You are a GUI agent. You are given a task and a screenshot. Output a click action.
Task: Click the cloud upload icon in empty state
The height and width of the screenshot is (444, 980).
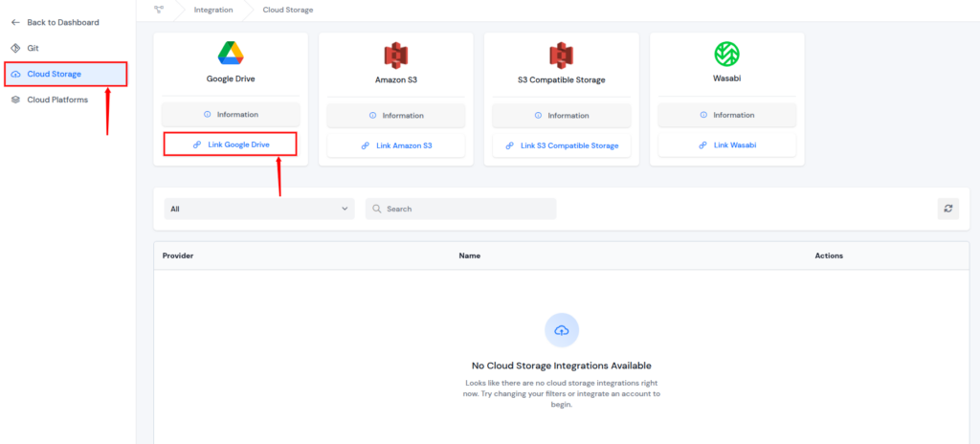point(562,330)
